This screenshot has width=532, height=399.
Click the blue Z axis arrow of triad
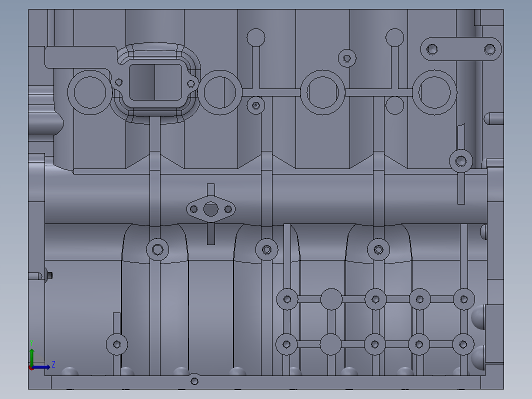41,367
